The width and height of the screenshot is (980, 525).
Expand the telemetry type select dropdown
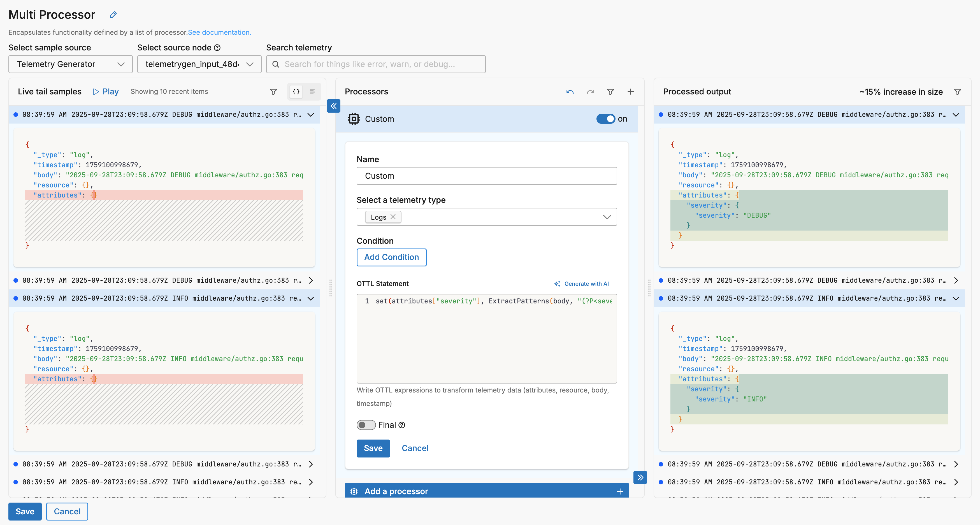tap(607, 217)
